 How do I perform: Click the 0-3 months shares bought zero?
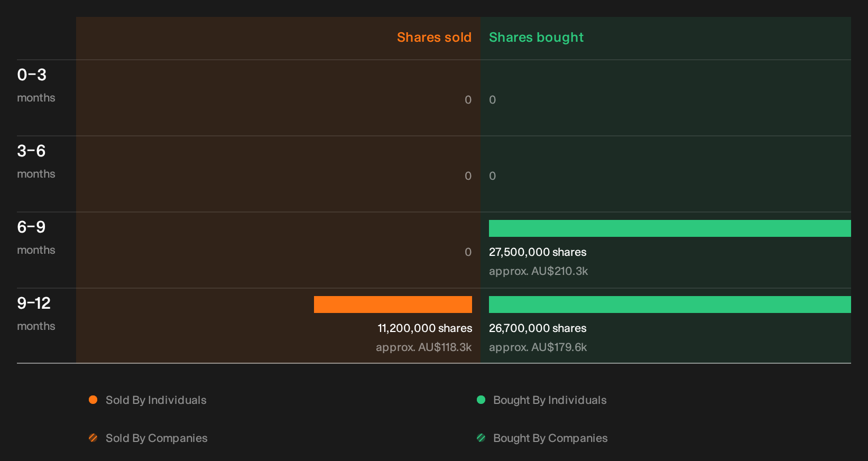(x=492, y=100)
